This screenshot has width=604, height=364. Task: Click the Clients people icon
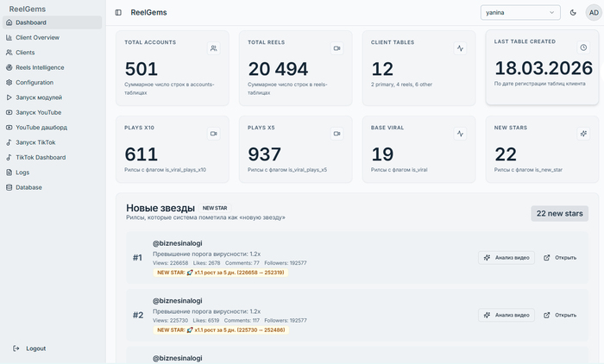pos(9,53)
